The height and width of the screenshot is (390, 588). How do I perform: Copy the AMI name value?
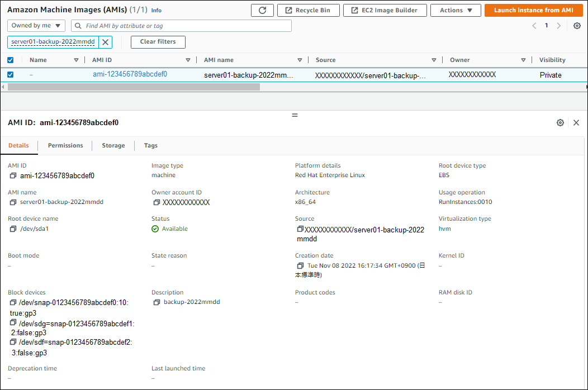[x=13, y=202]
